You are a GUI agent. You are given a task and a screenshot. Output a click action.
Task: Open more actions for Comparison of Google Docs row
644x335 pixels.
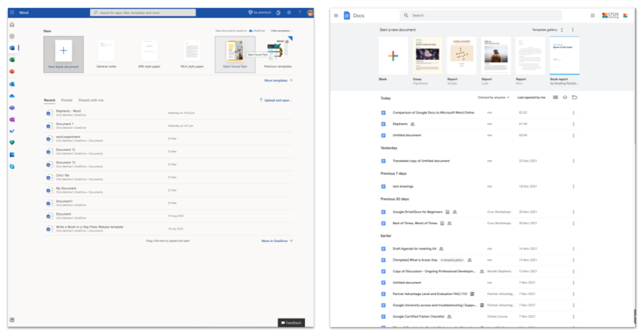pos(573,112)
